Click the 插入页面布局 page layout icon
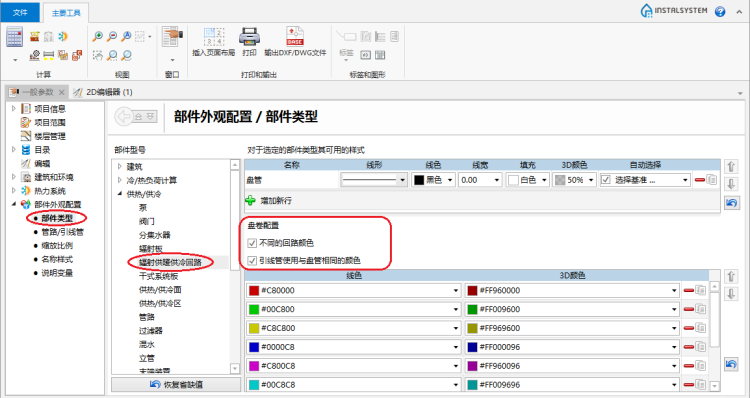The height and width of the screenshot is (398, 750). 214,36
